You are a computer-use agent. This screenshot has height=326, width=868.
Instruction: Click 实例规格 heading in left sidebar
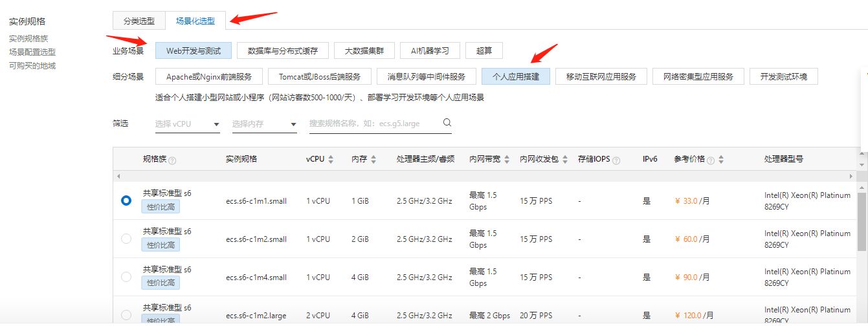27,22
